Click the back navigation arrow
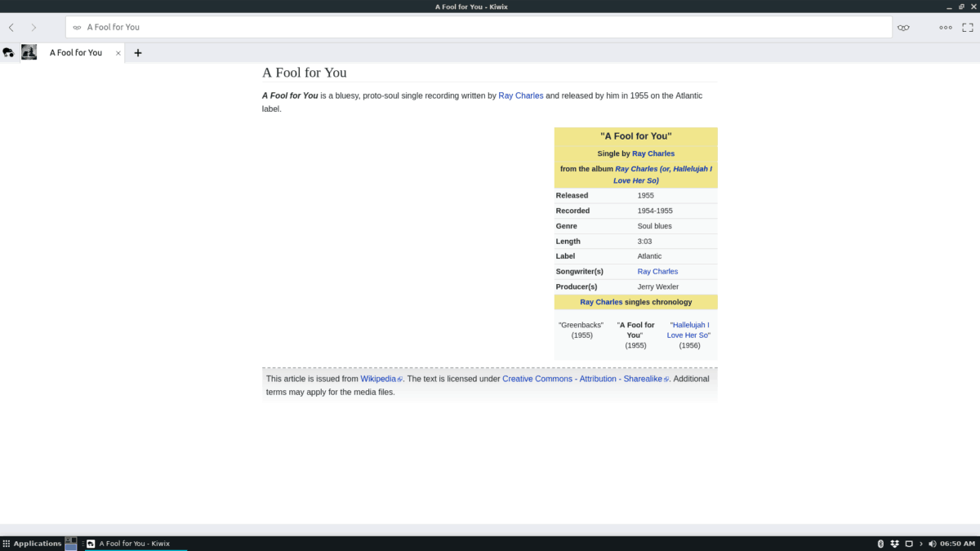Viewport: 980px width, 551px height. (11, 27)
